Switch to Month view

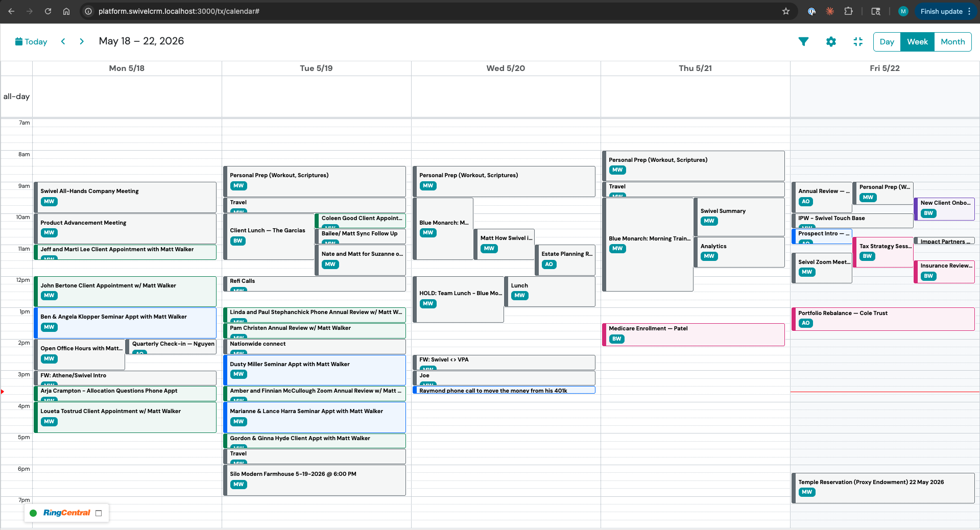point(952,42)
